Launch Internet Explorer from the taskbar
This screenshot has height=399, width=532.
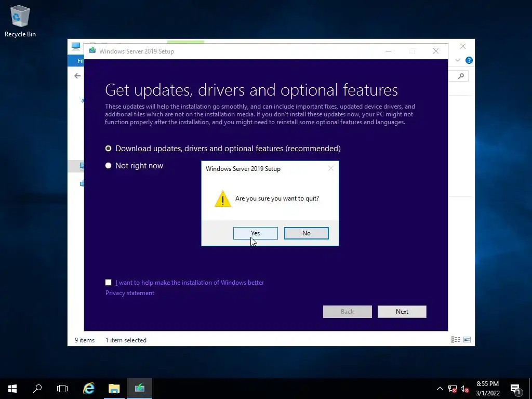(89, 389)
